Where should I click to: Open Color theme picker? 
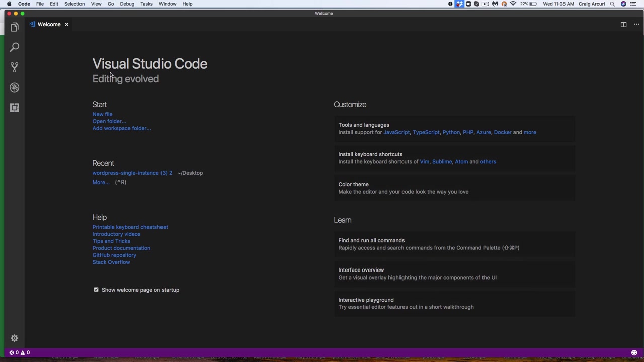point(353,184)
